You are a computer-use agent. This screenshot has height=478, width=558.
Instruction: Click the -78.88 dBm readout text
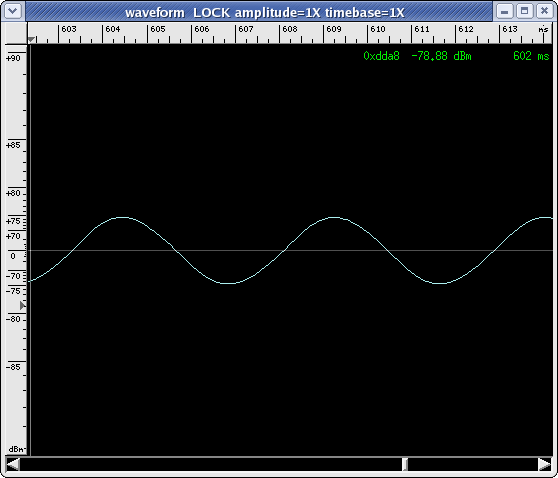point(441,56)
